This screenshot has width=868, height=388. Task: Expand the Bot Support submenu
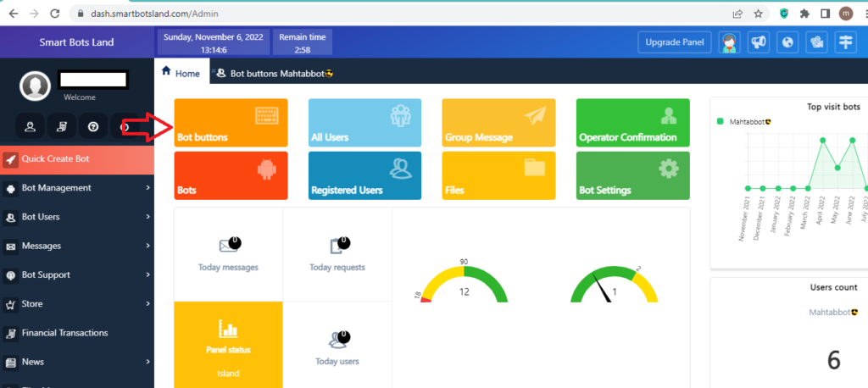(x=76, y=274)
